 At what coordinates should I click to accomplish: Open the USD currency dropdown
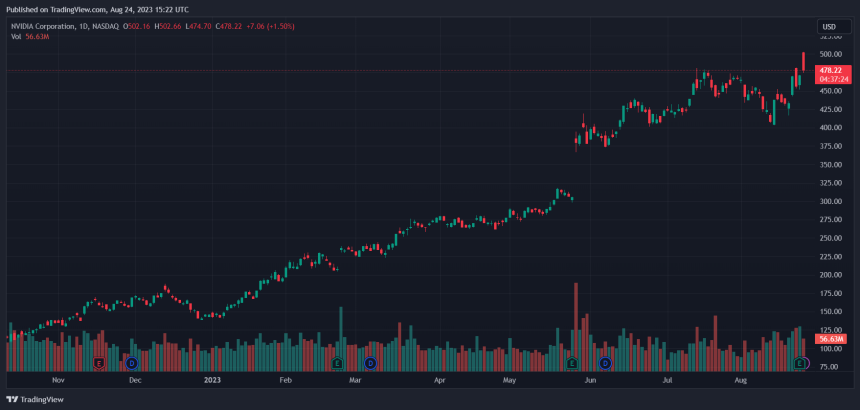tap(828, 26)
